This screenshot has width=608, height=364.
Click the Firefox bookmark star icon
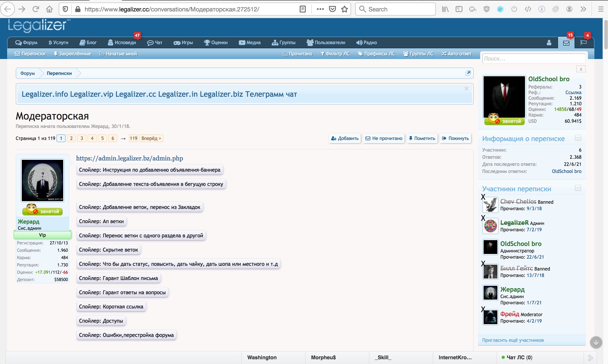pos(345,9)
